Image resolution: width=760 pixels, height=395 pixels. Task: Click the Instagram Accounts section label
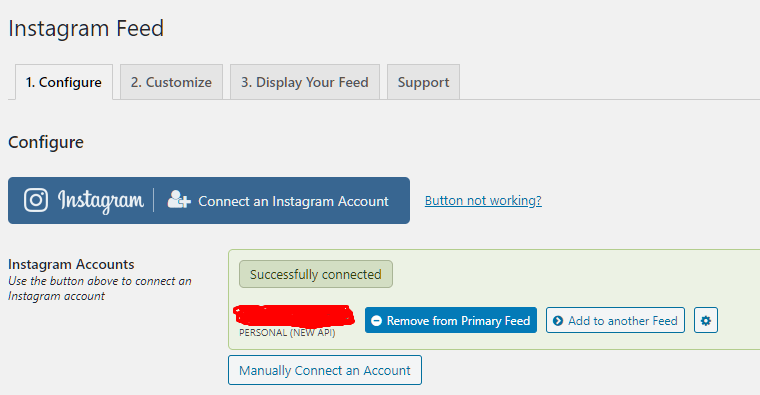click(71, 264)
